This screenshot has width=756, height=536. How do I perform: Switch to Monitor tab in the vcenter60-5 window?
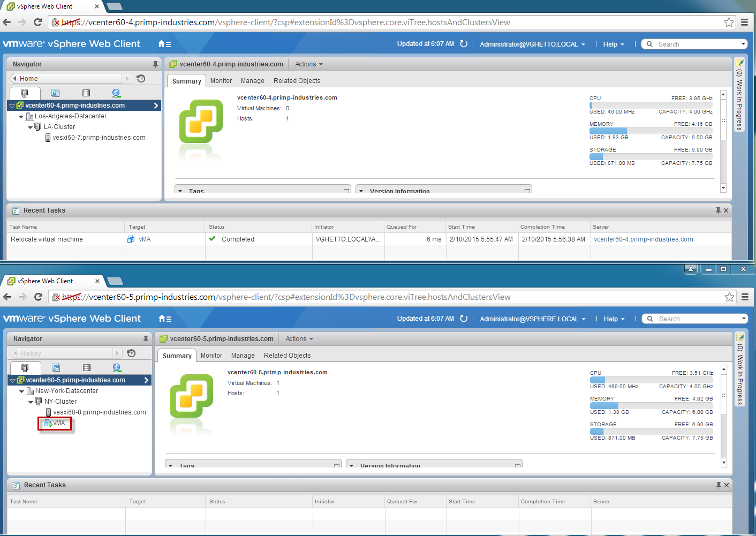pyautogui.click(x=211, y=356)
